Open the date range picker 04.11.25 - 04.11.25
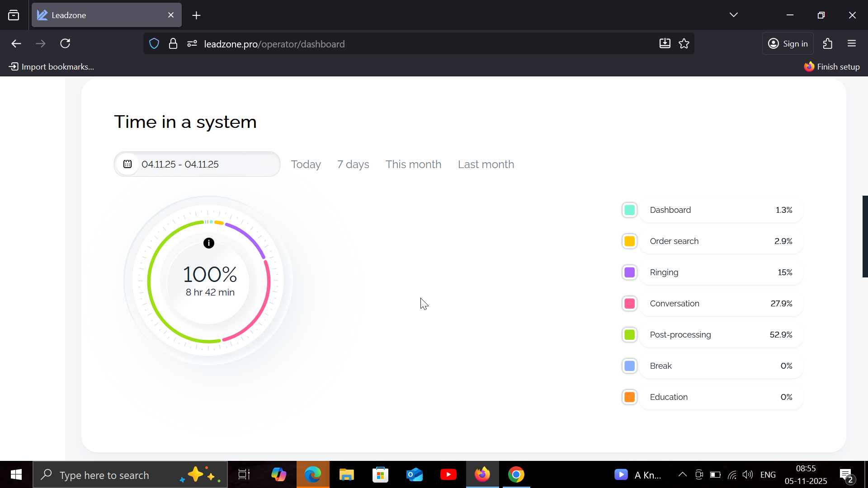 tap(197, 164)
